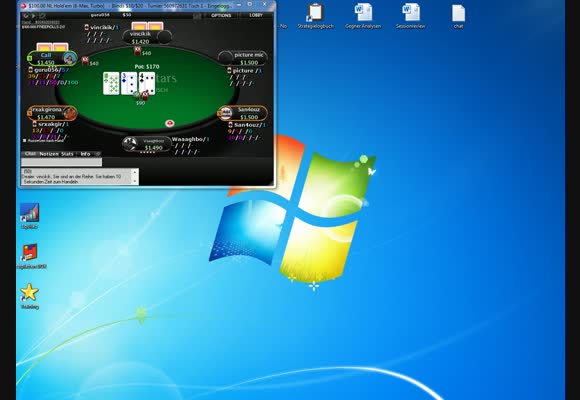The image size is (580, 400).
Task: Click the yellow note tag on srxakgirona's seat
Action: point(30,113)
